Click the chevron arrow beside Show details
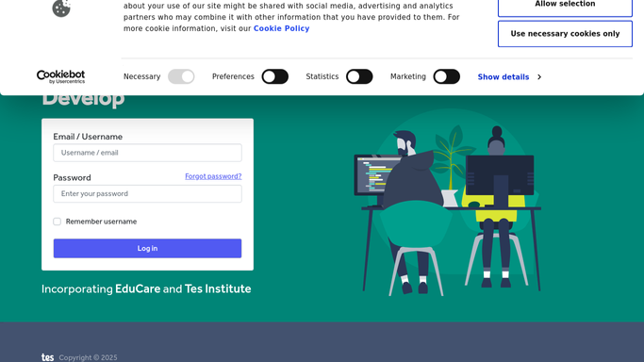Screen dimensions: 644x362 [539, 76]
